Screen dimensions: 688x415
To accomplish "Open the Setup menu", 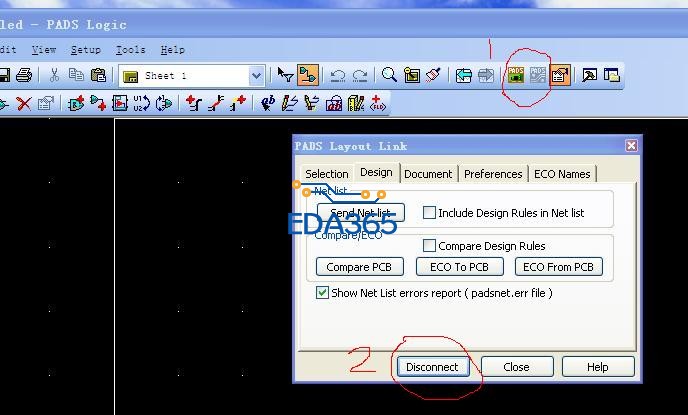I will [x=86, y=50].
